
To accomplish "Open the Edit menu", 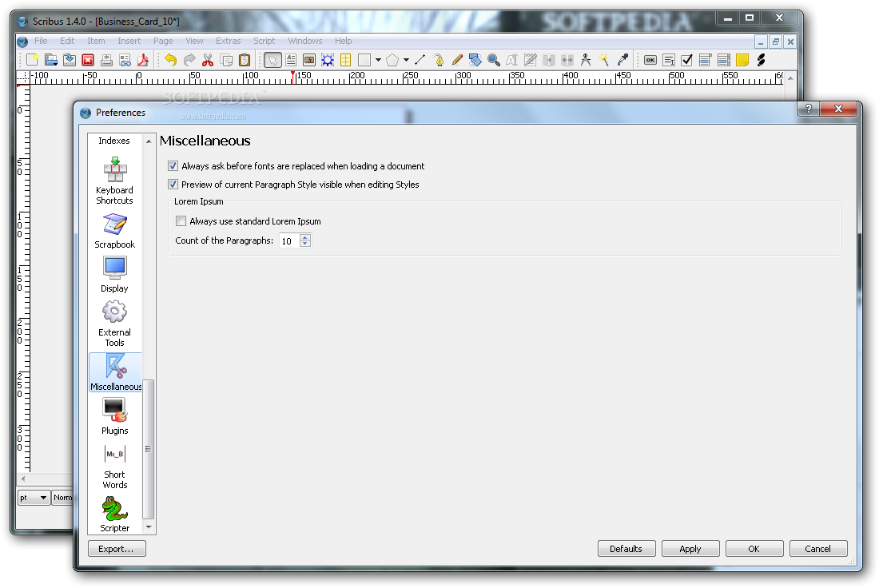I will tap(67, 41).
